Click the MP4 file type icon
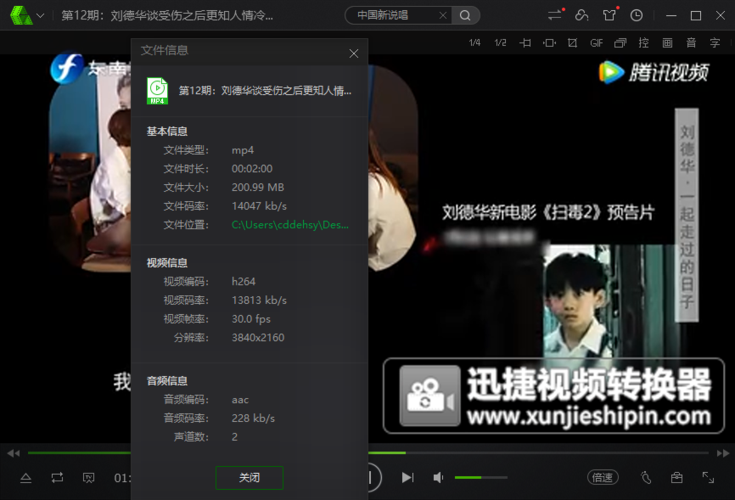 pos(157,90)
